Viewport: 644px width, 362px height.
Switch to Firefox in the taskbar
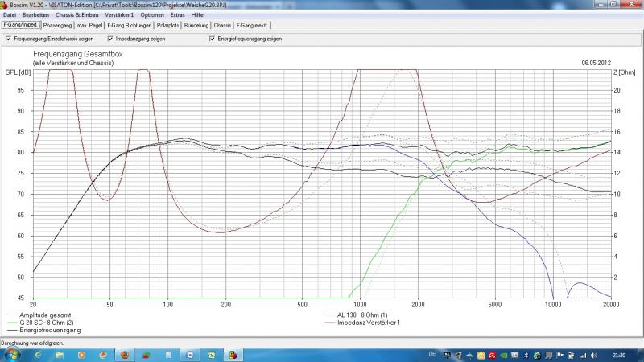(x=123, y=354)
